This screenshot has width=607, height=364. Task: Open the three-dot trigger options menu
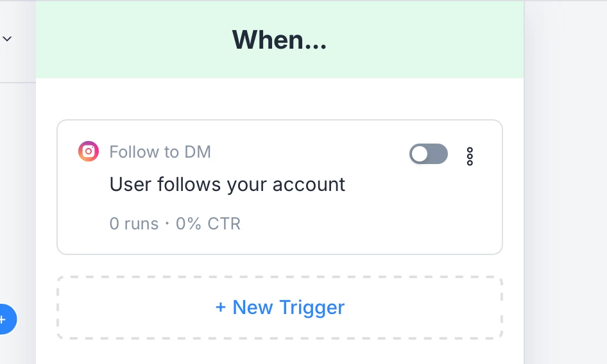point(470,156)
